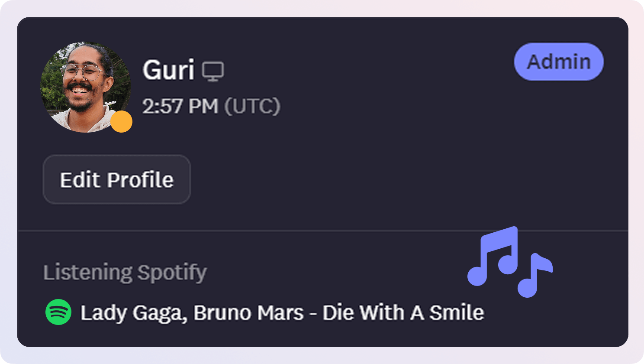The width and height of the screenshot is (644, 364).
Task: Click the Guri display name
Action: (168, 70)
